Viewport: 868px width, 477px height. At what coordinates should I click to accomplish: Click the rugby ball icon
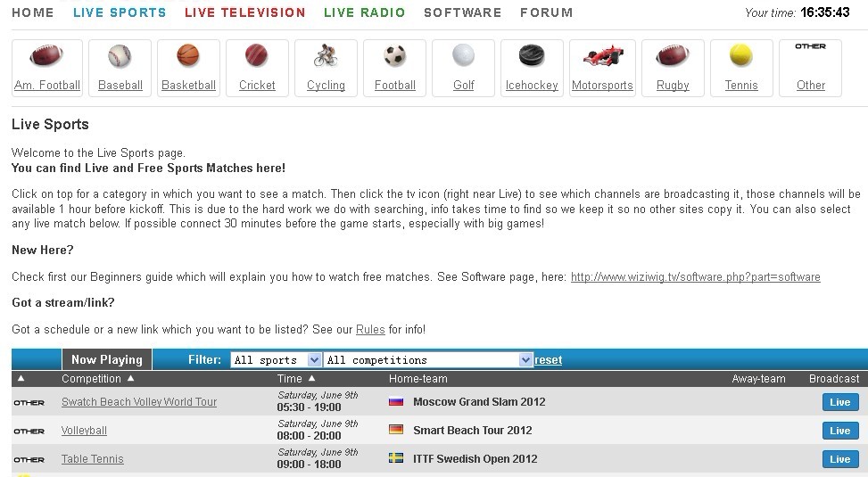(673, 56)
